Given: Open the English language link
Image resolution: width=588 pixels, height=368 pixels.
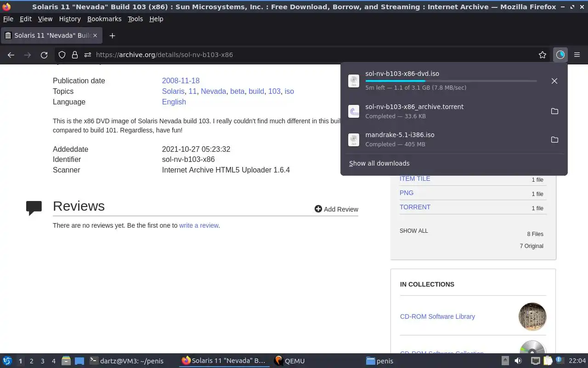Looking at the screenshot, I should pyautogui.click(x=174, y=102).
